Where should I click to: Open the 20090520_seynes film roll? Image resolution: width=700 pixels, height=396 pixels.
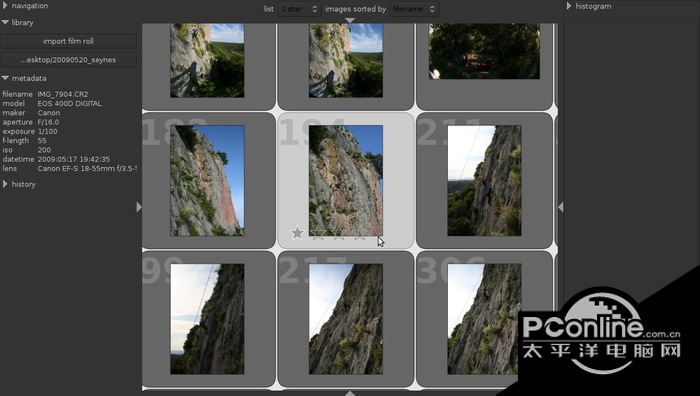[68, 60]
